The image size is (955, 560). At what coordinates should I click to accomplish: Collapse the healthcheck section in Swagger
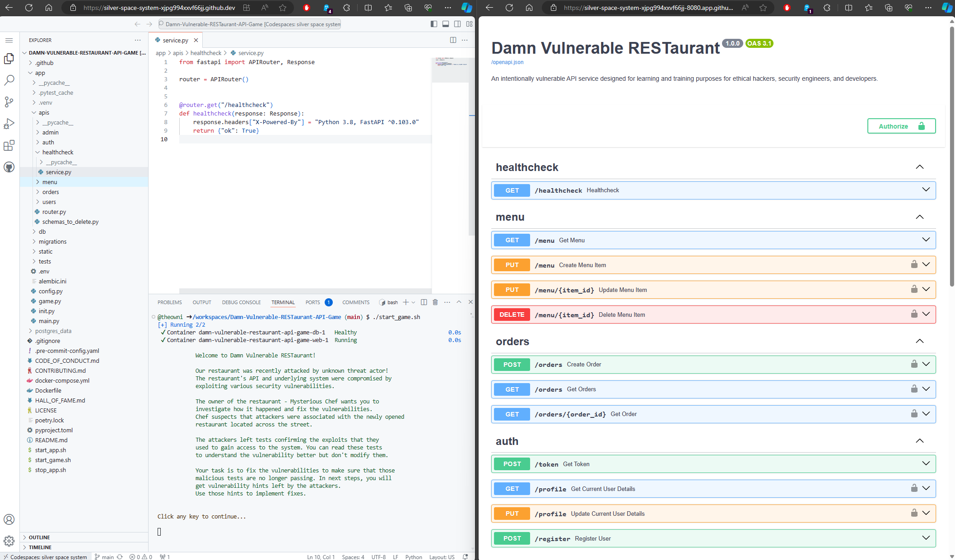click(x=919, y=167)
